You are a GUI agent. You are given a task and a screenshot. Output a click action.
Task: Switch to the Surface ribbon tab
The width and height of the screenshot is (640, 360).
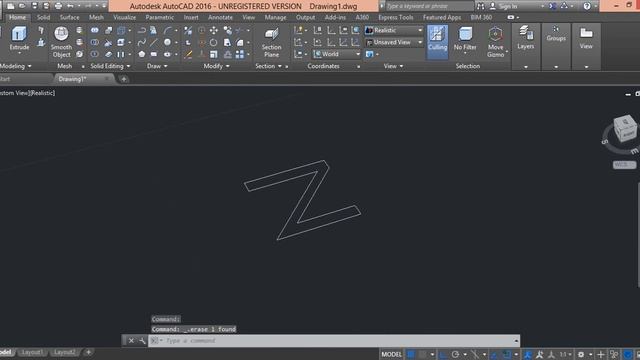69,18
